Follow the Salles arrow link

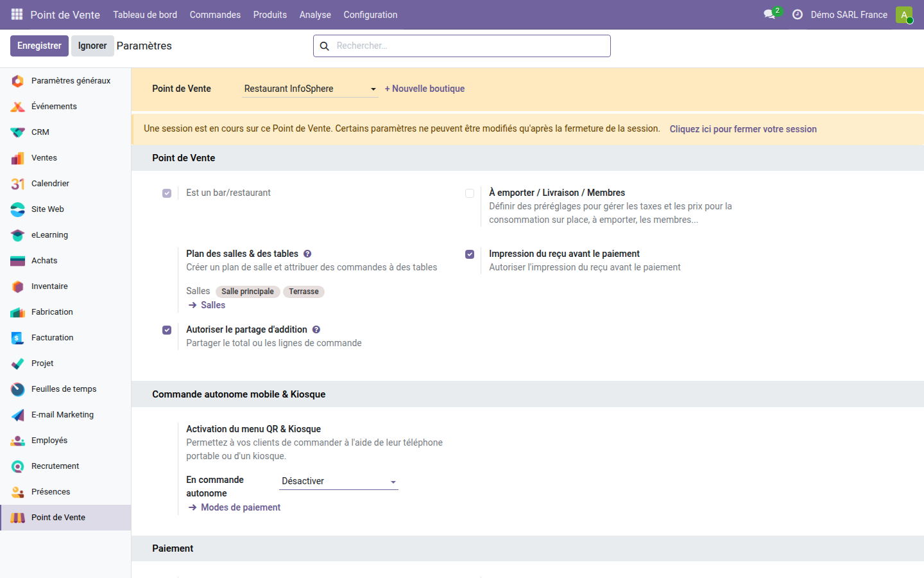click(x=207, y=305)
